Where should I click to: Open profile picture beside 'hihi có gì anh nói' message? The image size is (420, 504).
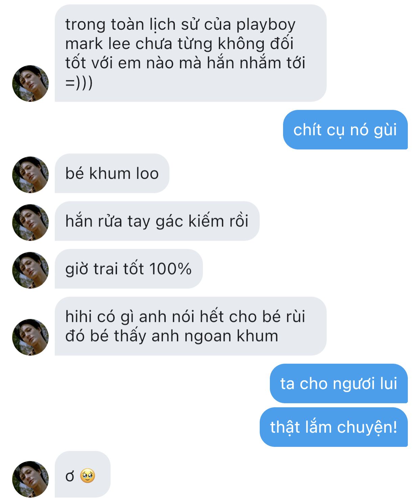(30, 337)
